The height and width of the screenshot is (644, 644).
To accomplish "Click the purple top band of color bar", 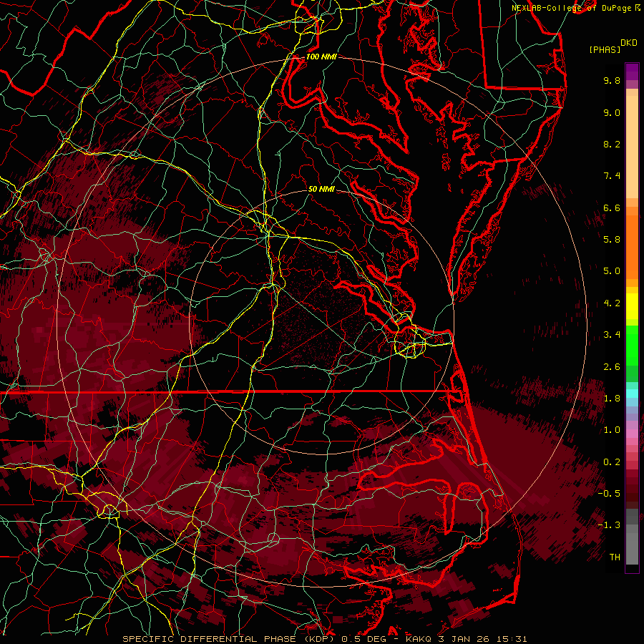I will (632, 72).
